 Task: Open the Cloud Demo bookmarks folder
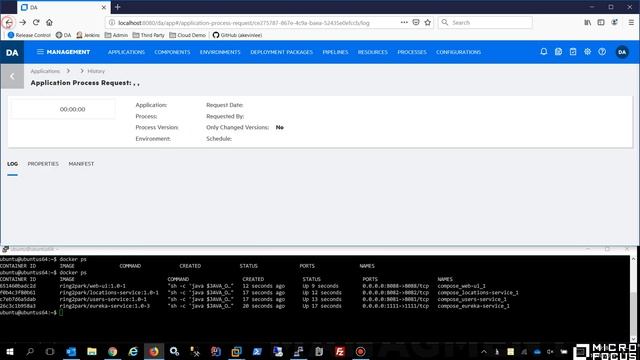pos(188,35)
